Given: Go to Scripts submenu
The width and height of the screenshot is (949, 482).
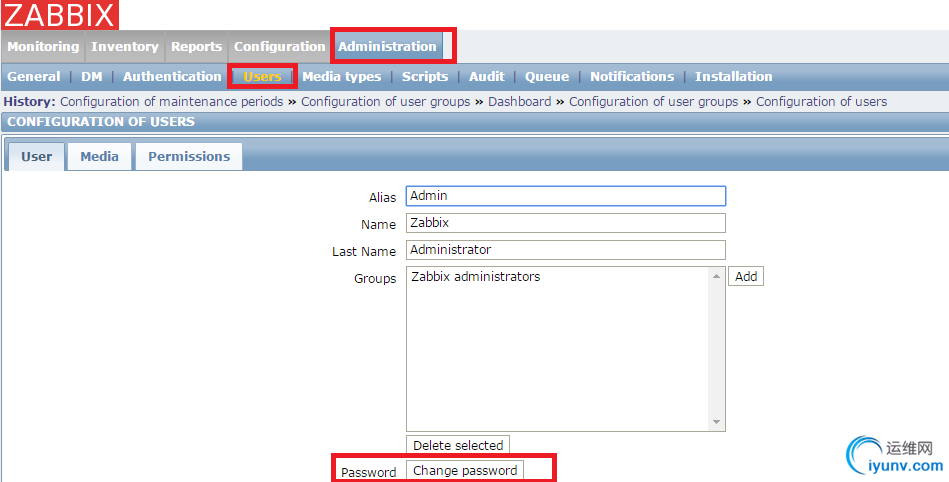Looking at the screenshot, I should (425, 77).
